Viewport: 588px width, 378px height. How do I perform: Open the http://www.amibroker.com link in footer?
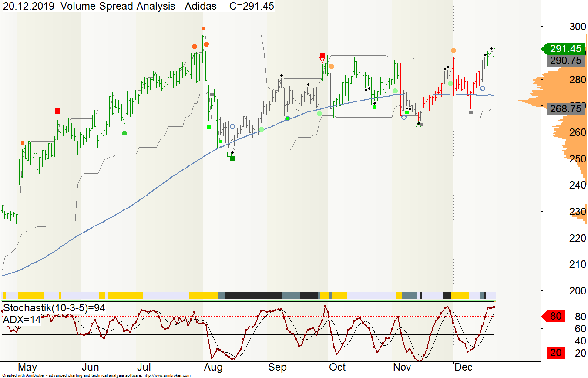point(167,375)
